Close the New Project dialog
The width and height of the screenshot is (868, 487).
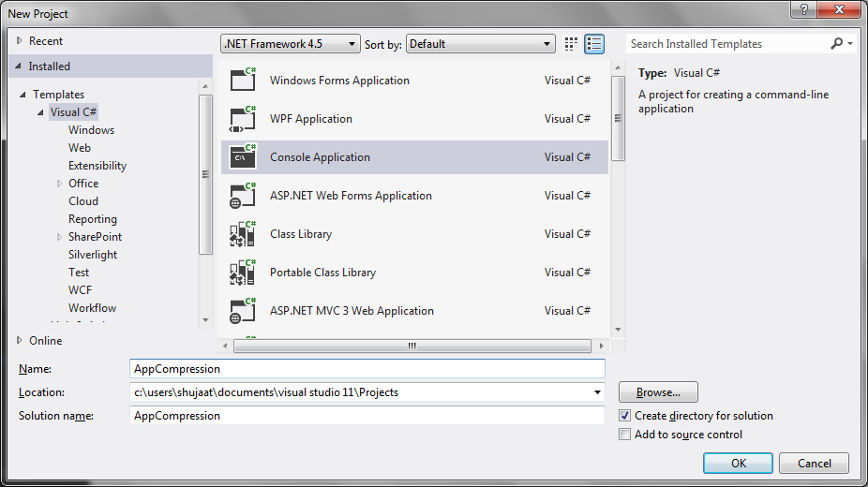(839, 9)
